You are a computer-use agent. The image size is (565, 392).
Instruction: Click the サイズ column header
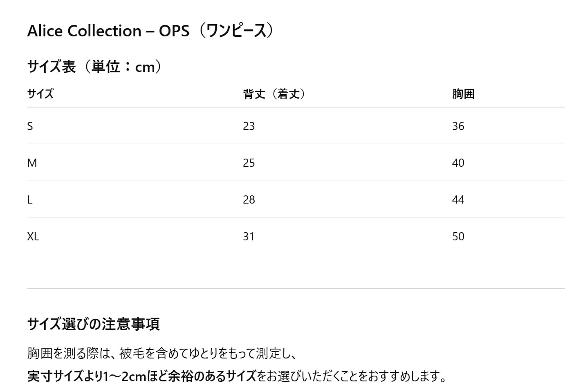(40, 94)
